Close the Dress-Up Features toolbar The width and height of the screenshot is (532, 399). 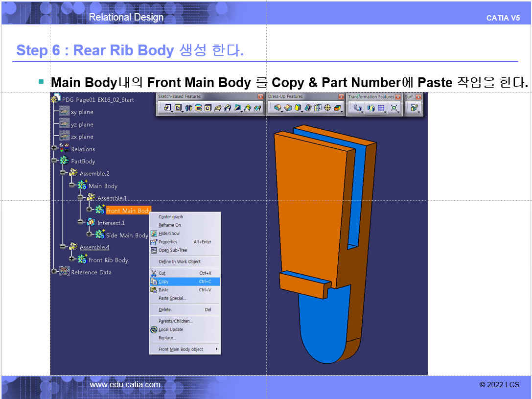click(x=341, y=96)
